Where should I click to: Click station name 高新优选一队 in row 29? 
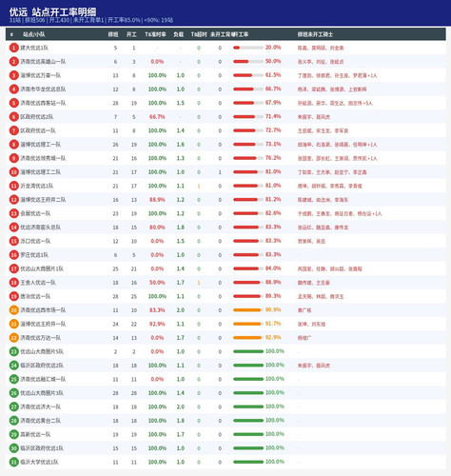pos(35,434)
